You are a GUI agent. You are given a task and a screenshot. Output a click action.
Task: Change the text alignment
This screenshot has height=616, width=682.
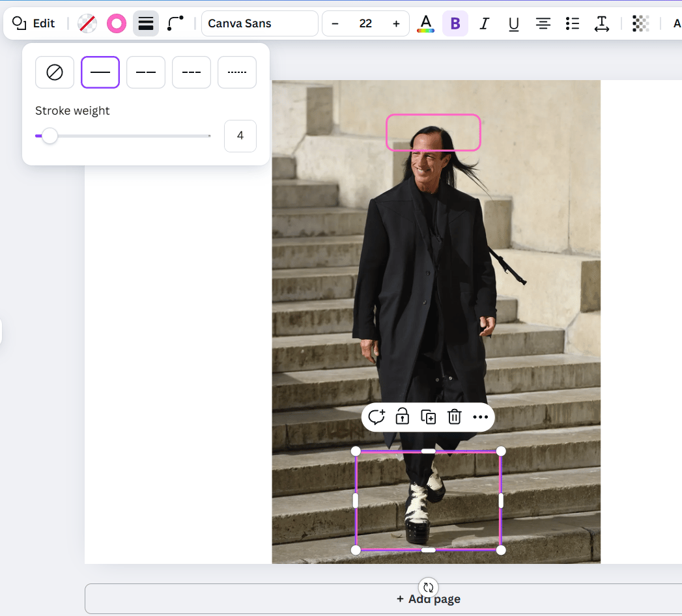(543, 23)
